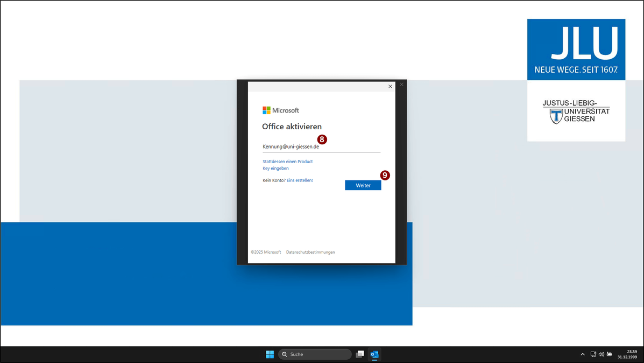Open the volume tray icon
Image resolution: width=644 pixels, height=363 pixels.
pos(601,354)
